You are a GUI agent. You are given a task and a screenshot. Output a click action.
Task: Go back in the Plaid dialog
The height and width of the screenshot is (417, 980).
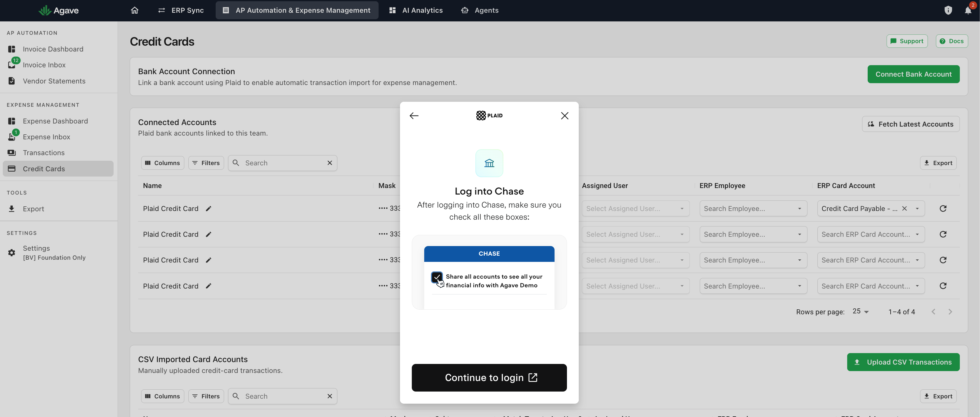(414, 116)
